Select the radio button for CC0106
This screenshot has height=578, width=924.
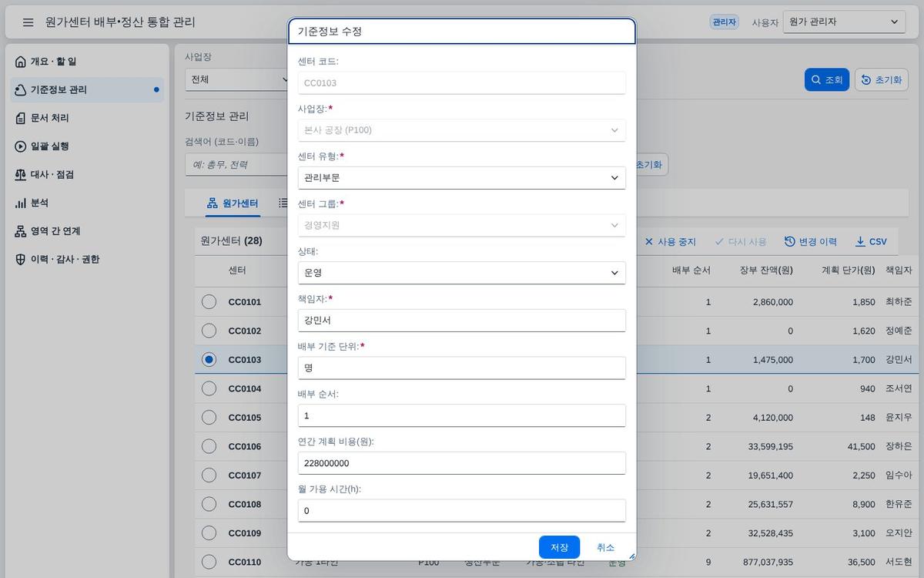[x=209, y=446]
